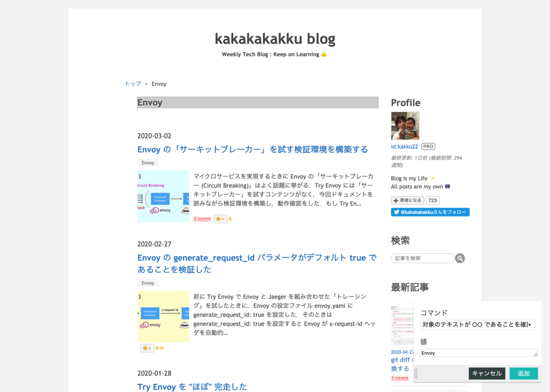Click the second article summary text

click(x=284, y=315)
